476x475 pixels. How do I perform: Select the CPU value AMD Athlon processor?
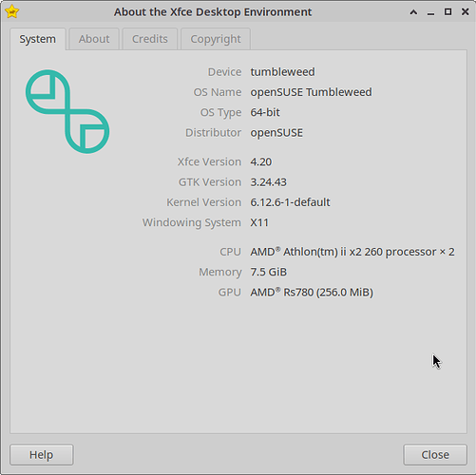352,252
